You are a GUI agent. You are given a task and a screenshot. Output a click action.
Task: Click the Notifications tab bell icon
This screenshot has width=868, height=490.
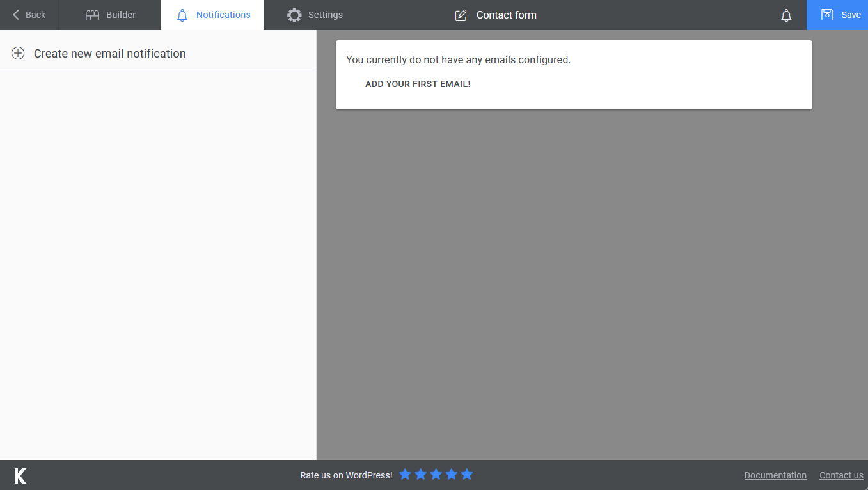[182, 15]
